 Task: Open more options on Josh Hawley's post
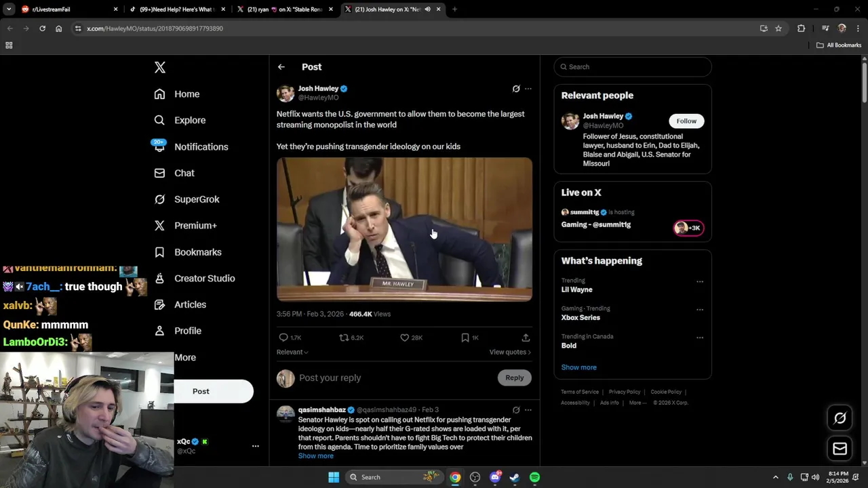pyautogui.click(x=528, y=89)
